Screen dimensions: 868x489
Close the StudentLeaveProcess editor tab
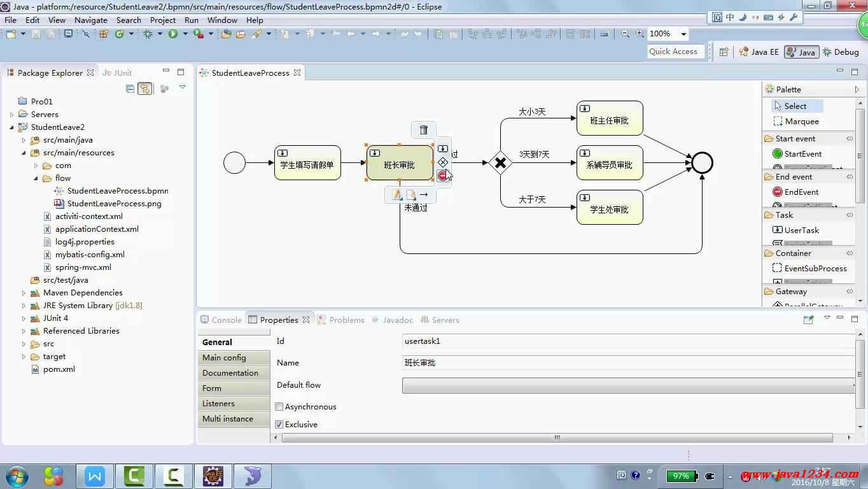point(296,73)
